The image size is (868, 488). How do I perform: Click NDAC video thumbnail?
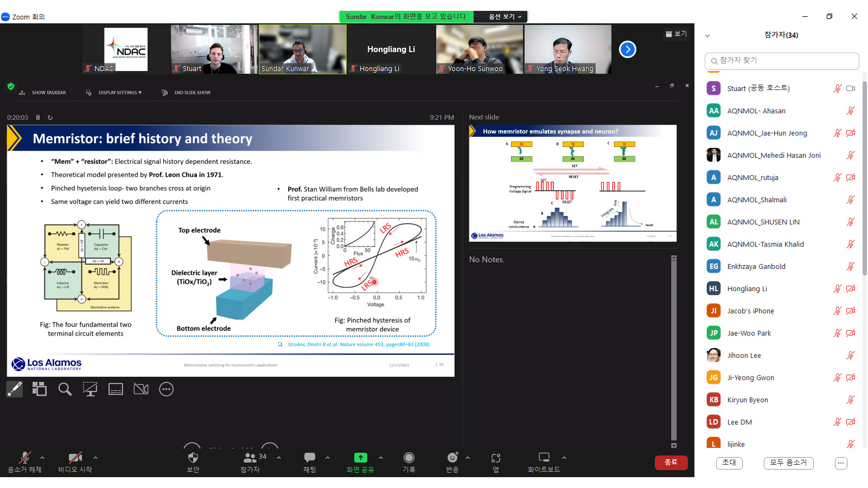point(126,49)
